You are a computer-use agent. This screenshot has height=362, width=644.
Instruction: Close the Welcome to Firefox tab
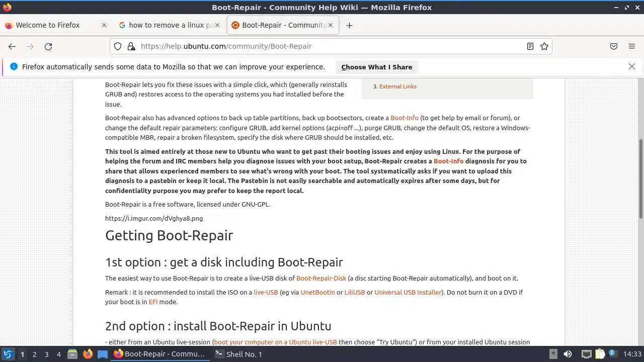pos(104,25)
